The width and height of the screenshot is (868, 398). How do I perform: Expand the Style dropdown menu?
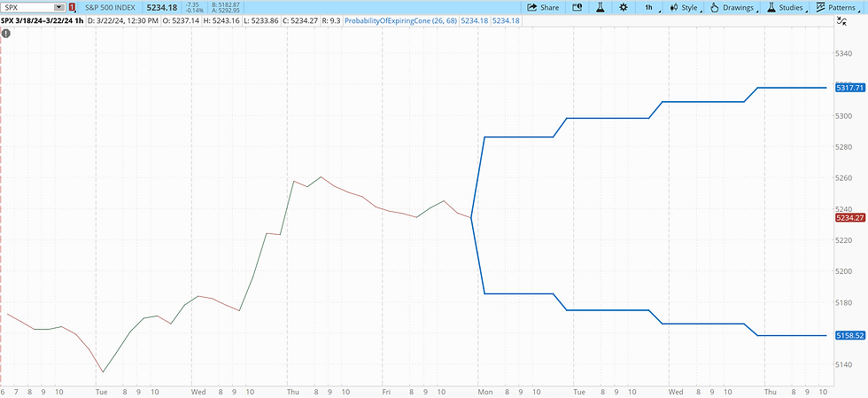(684, 8)
